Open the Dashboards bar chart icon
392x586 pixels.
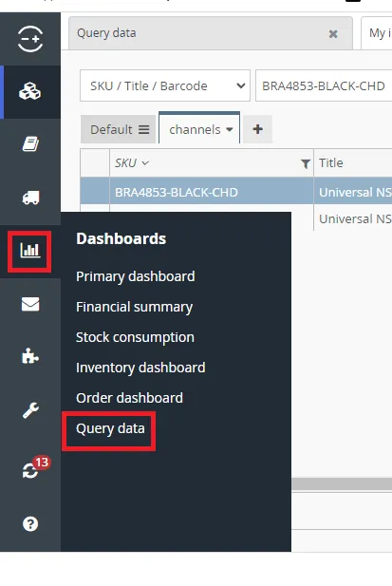29,251
